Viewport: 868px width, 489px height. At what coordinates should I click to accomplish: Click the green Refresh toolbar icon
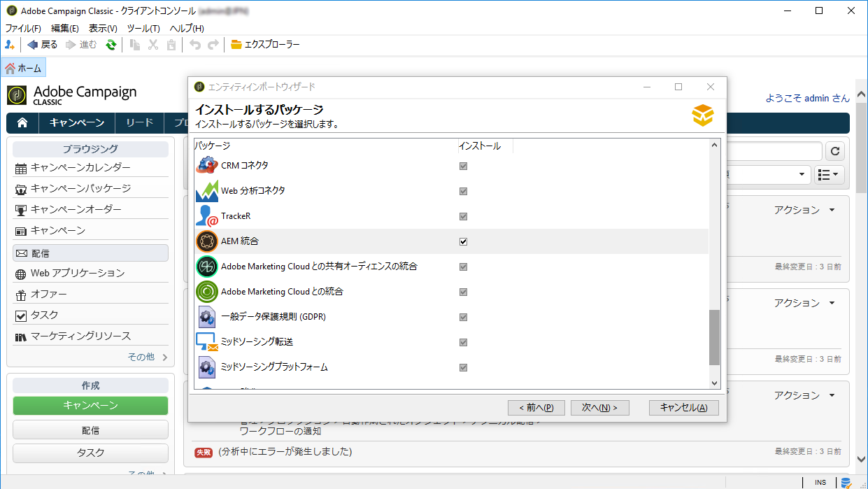click(111, 45)
